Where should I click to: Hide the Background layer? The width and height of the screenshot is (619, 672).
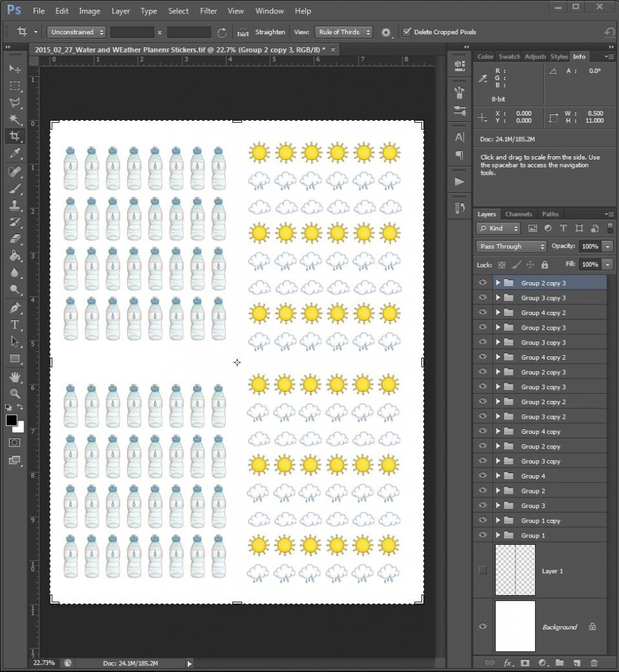[482, 626]
